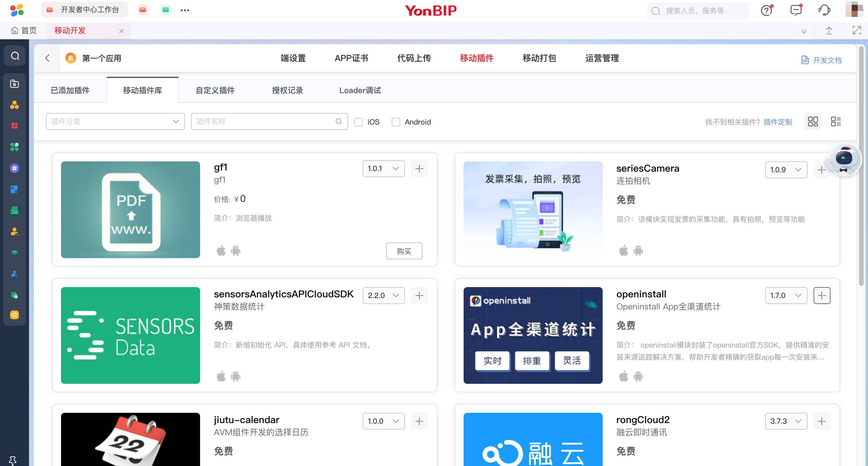Click the add plus for gf1 plugin
The image size is (868, 466).
click(x=419, y=168)
